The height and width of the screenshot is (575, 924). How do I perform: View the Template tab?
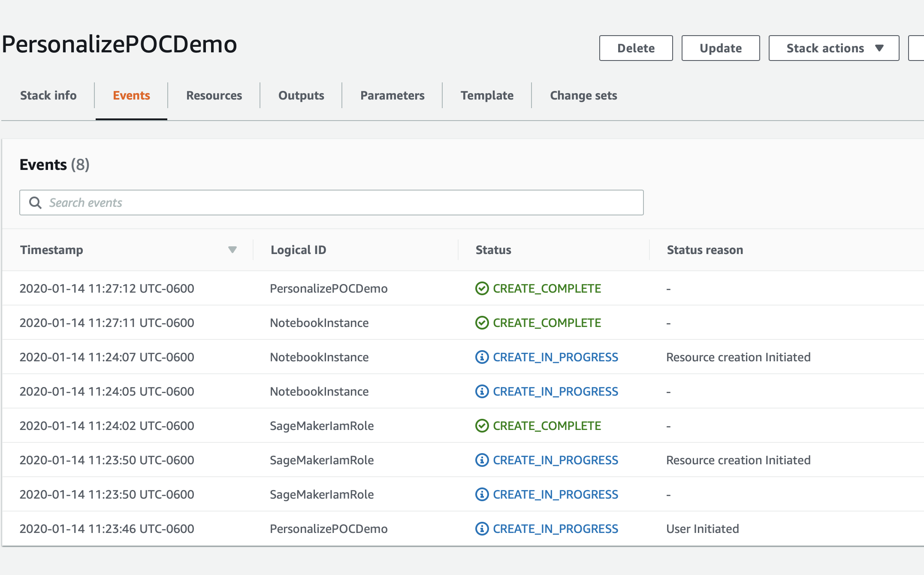[x=487, y=95]
